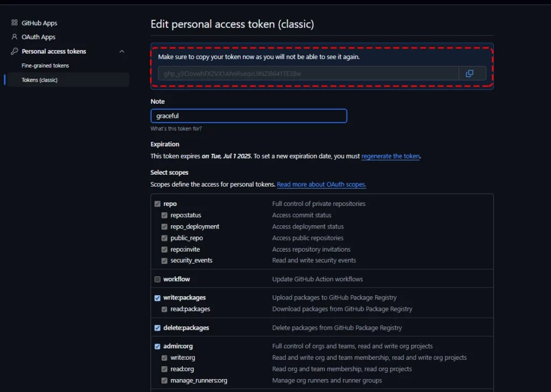Toggle the repo:invite checkbox
The width and height of the screenshot is (551, 392).
click(x=164, y=250)
